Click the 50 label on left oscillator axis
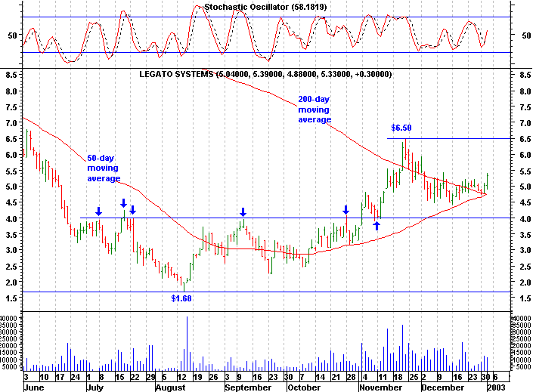This screenshot has width=533, height=392. 13,35
